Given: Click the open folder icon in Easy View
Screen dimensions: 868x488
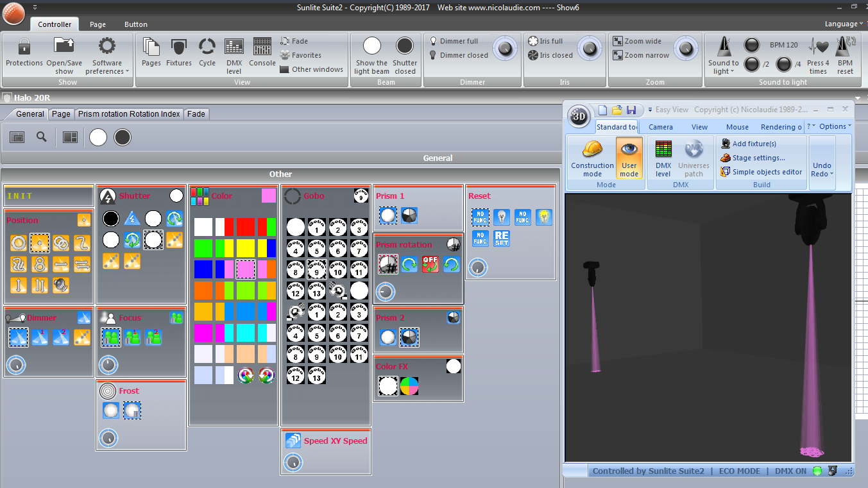Looking at the screenshot, I should [x=617, y=110].
